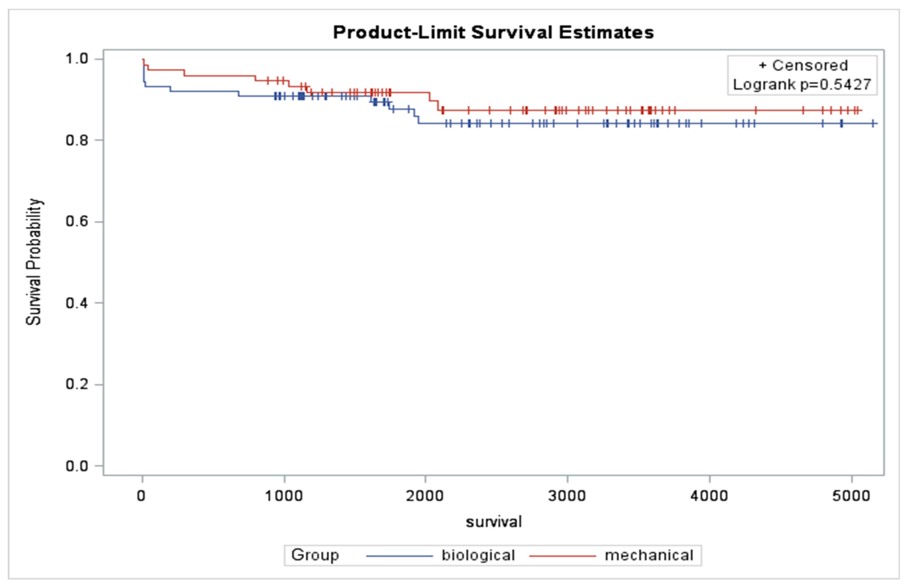Click the 1000 tick label on x-axis
The width and height of the screenshot is (908, 588).
coord(284,496)
